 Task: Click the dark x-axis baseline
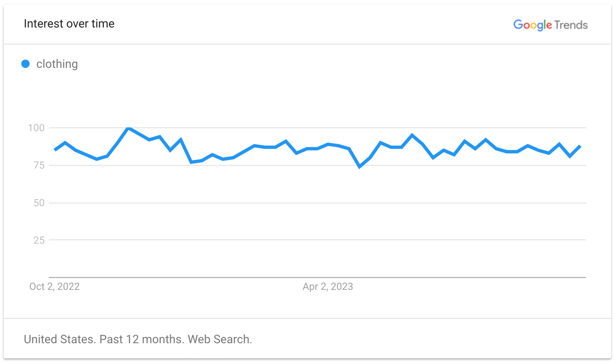317,277
